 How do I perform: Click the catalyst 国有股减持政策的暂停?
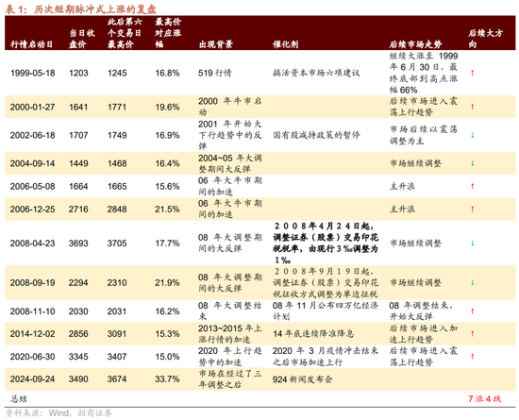[x=316, y=135]
